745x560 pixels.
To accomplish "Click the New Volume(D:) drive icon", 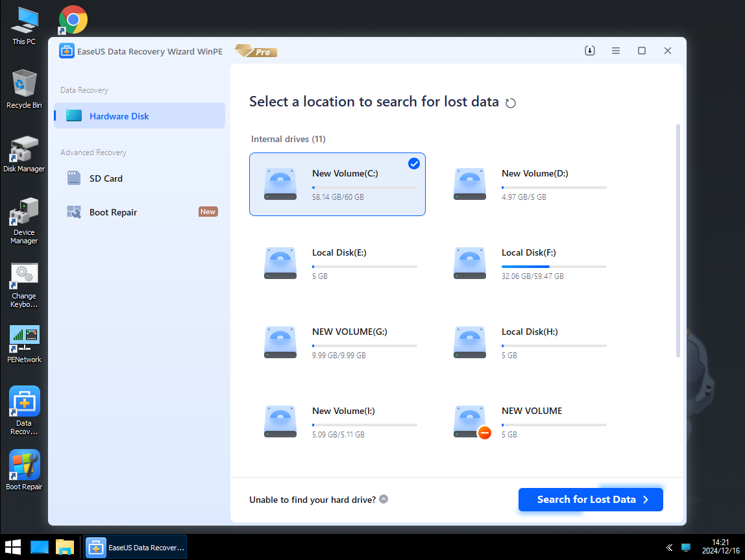I will point(470,184).
